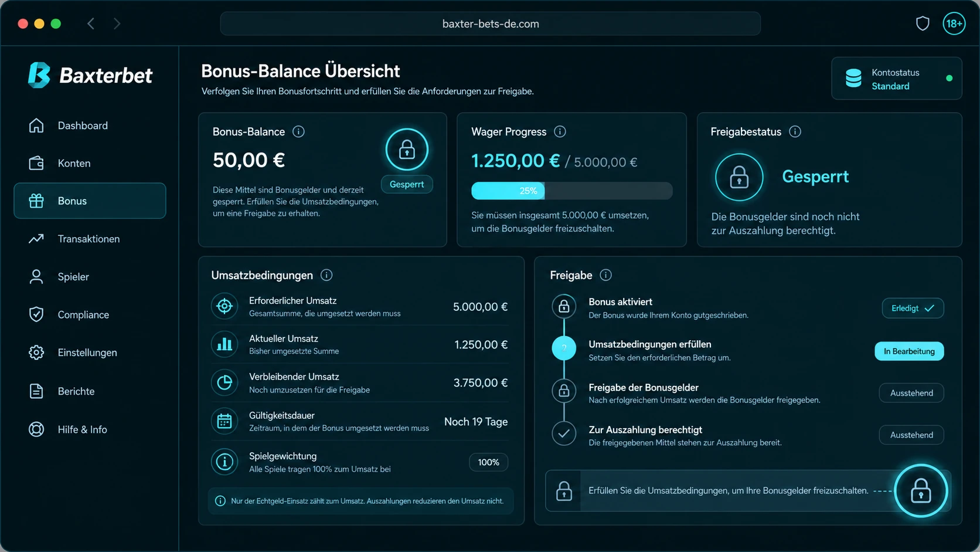Image resolution: width=980 pixels, height=552 pixels.
Task: Click the Gültigkeitsdauer calendar icon
Action: pos(224,421)
